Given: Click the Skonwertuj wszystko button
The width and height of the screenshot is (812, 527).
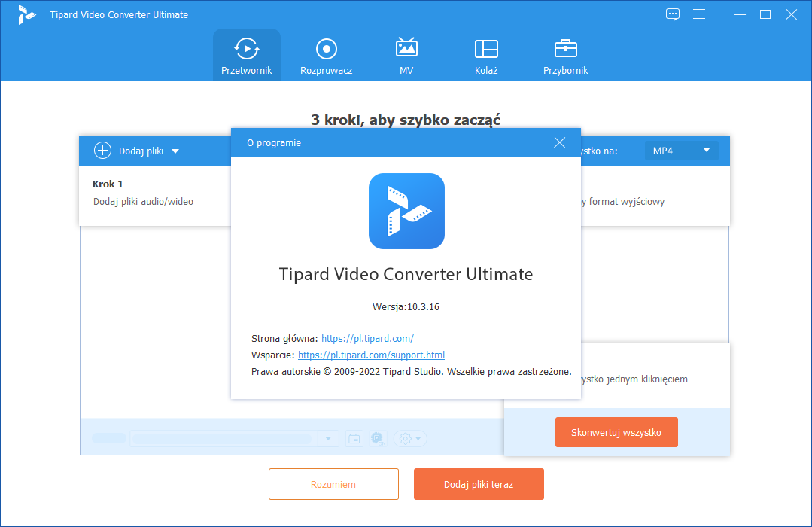Looking at the screenshot, I should pyautogui.click(x=616, y=432).
